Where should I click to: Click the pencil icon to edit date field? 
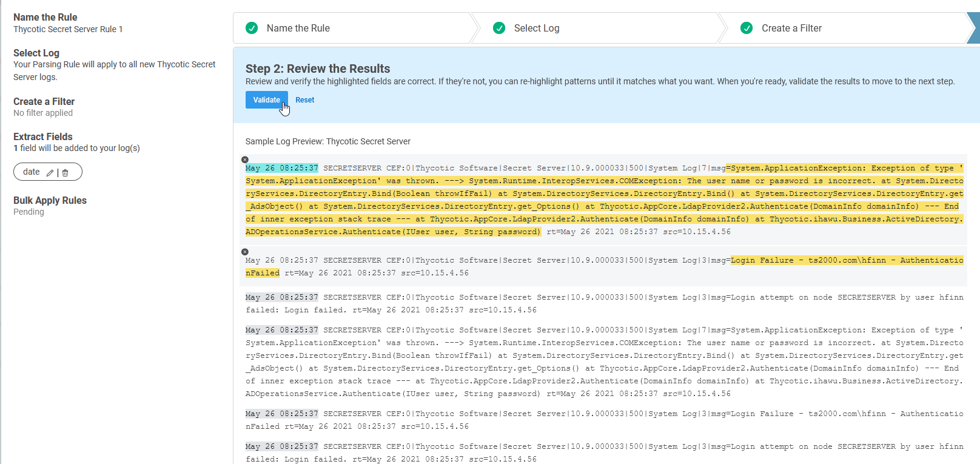pos(50,173)
